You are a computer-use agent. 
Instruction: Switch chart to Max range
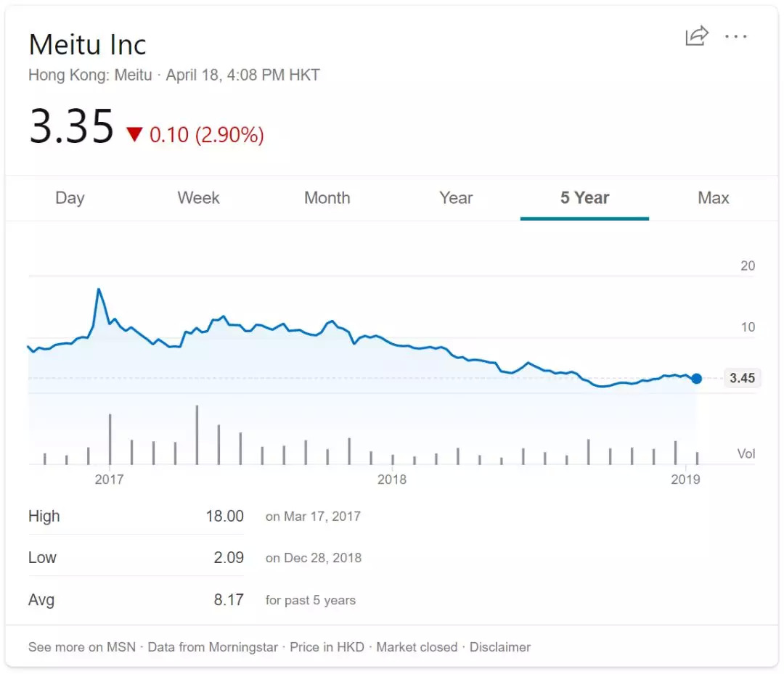(x=713, y=198)
